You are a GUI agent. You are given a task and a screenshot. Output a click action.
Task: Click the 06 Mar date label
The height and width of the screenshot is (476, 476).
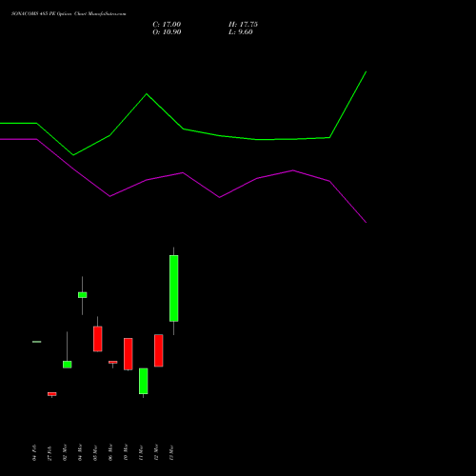point(110,452)
